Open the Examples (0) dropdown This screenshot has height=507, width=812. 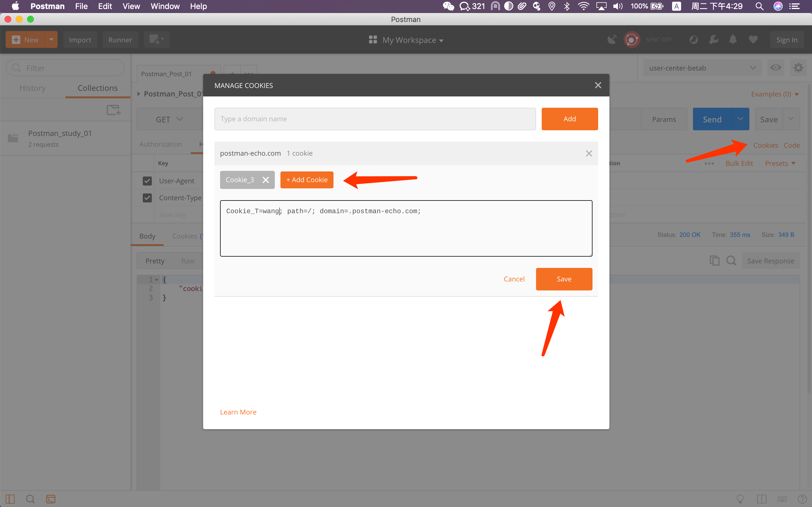(x=775, y=94)
